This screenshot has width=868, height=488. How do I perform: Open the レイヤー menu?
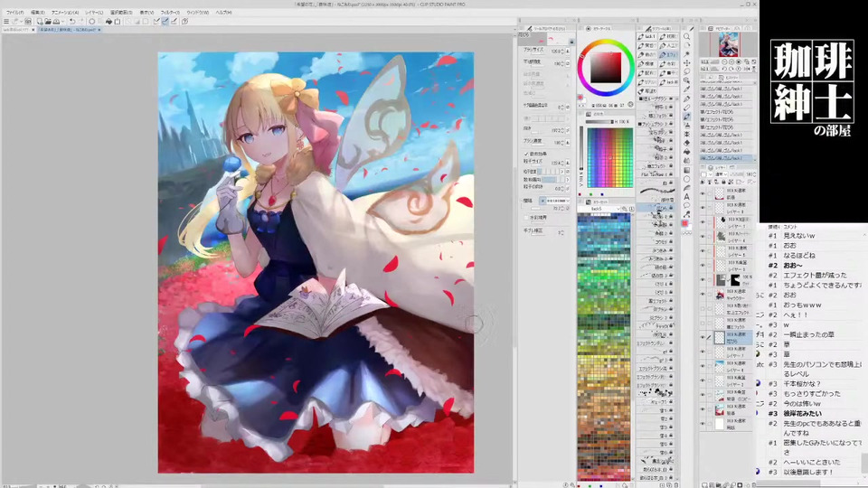[95, 13]
